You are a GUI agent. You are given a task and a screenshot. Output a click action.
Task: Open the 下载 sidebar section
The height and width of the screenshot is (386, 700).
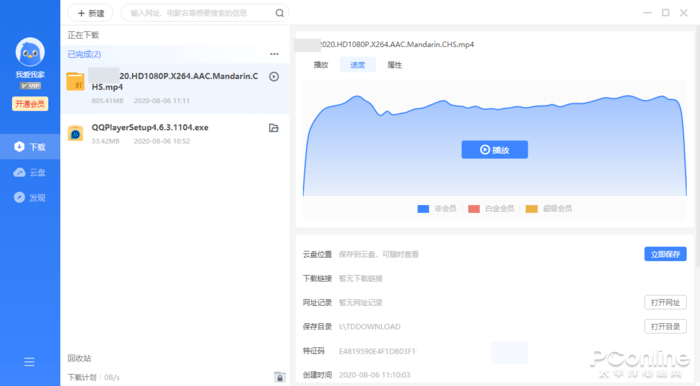click(30, 147)
